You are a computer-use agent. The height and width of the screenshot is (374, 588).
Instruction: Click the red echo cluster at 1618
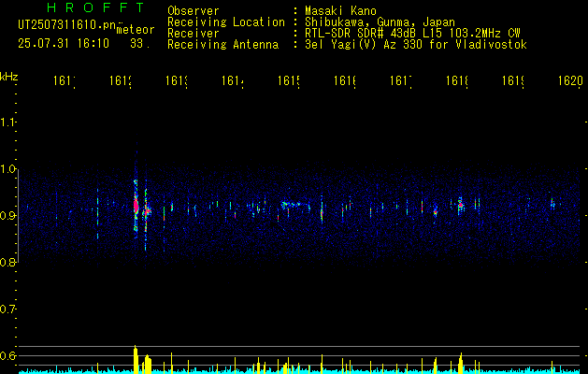tap(461, 205)
